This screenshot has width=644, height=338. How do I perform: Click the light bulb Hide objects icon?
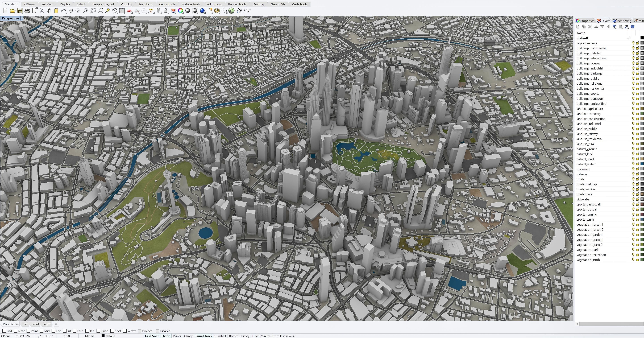(159, 10)
